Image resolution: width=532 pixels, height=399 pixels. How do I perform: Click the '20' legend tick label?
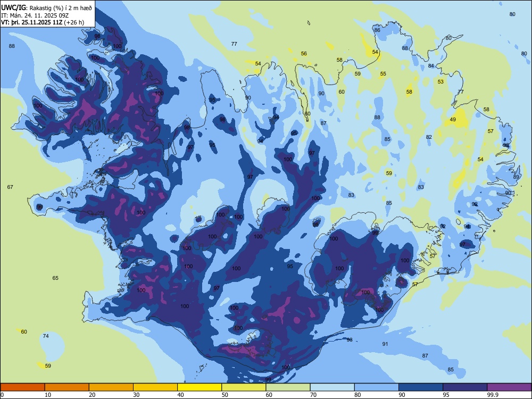(x=92, y=395)
